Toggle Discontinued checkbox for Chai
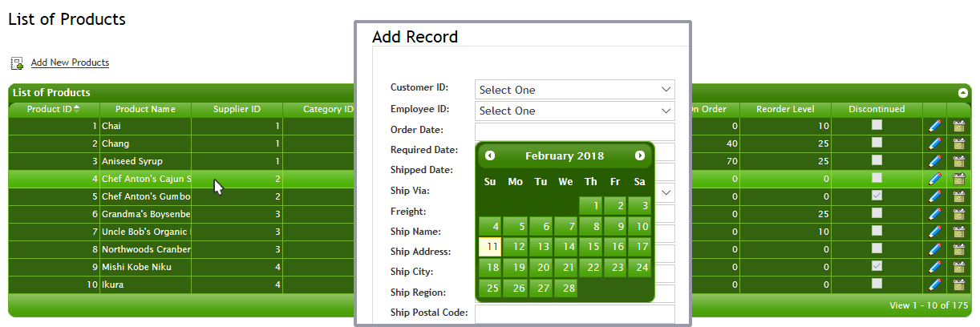The width and height of the screenshot is (980, 327). coord(877,125)
